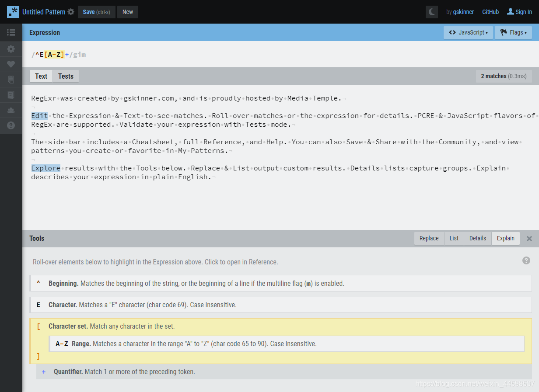The image size is (539, 392).
Task: Open Favorites heart icon in sidebar
Action: click(11, 64)
